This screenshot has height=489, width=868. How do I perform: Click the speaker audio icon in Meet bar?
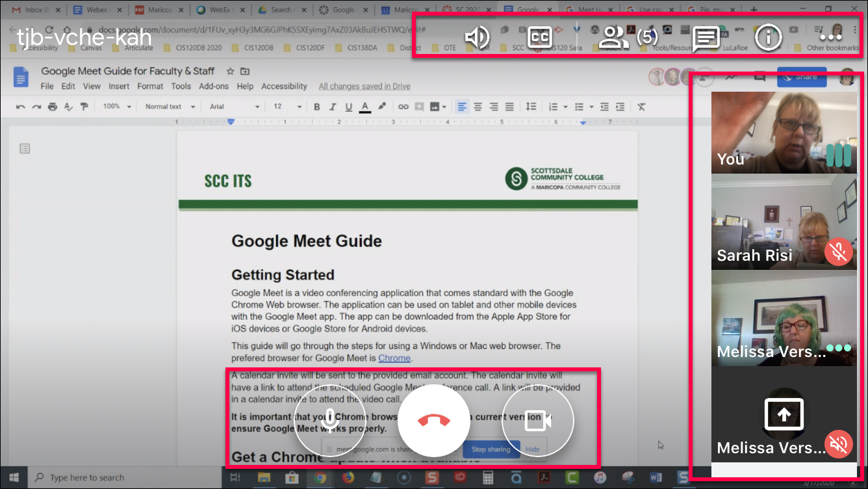point(477,37)
